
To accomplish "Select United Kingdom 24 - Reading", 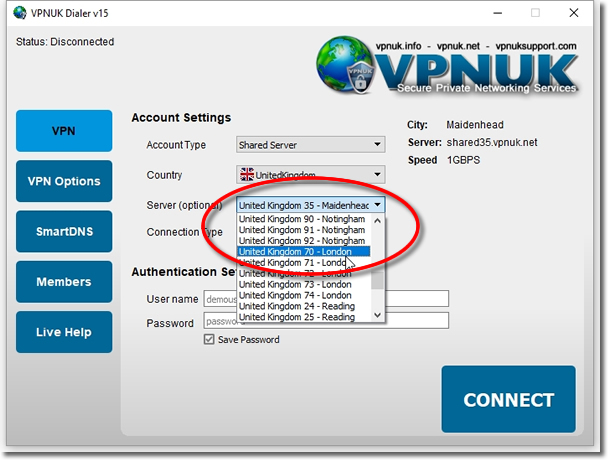I will coord(304,306).
